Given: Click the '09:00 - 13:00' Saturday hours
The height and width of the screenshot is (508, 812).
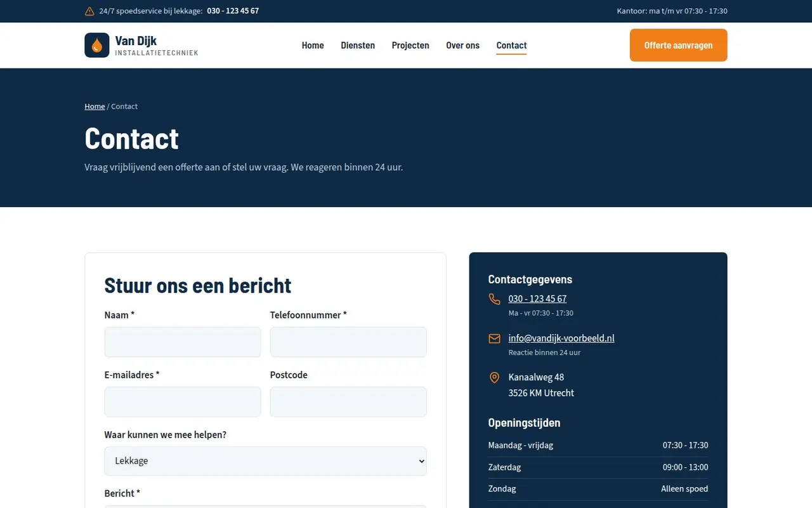Looking at the screenshot, I should click(686, 467).
